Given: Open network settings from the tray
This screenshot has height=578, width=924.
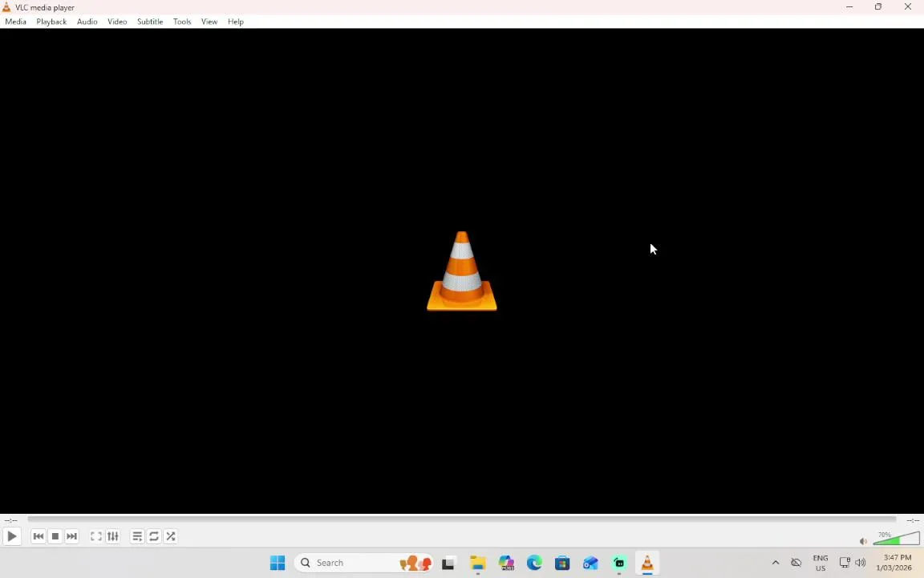Looking at the screenshot, I should pos(845,563).
